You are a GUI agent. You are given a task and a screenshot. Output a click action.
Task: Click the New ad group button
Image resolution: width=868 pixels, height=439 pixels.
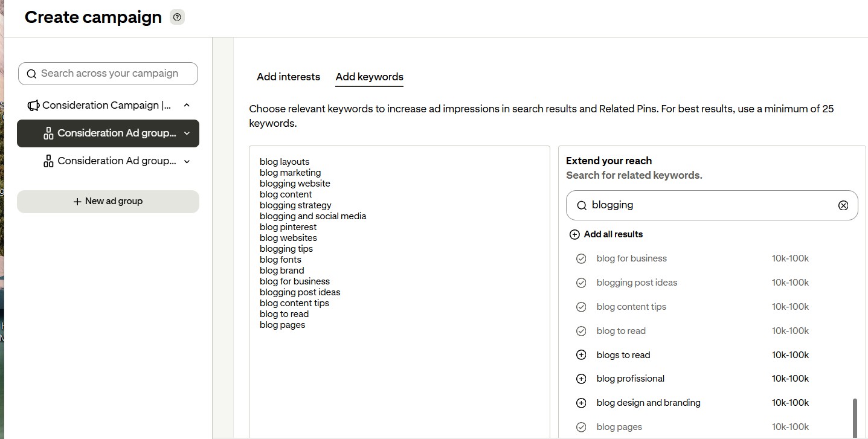pos(108,202)
